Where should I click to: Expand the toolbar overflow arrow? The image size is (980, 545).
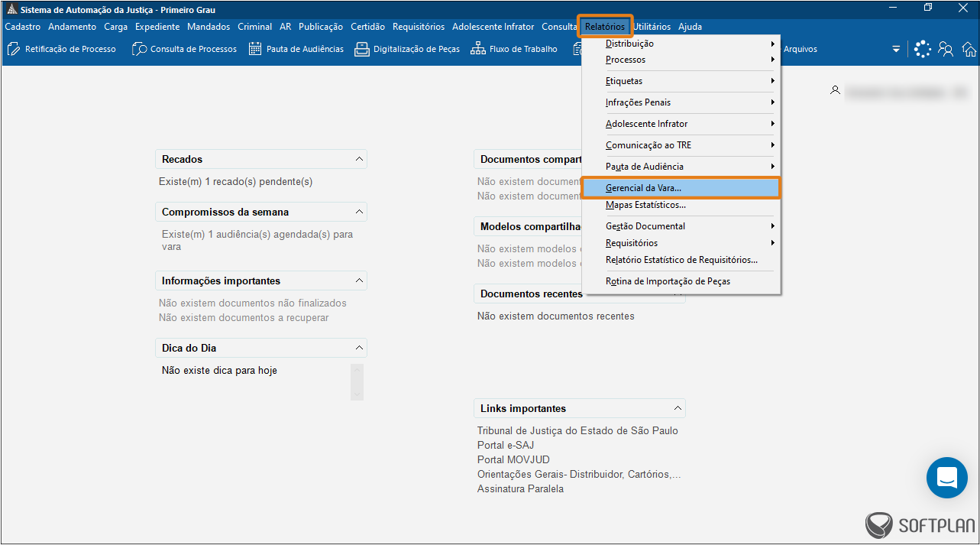point(896,49)
